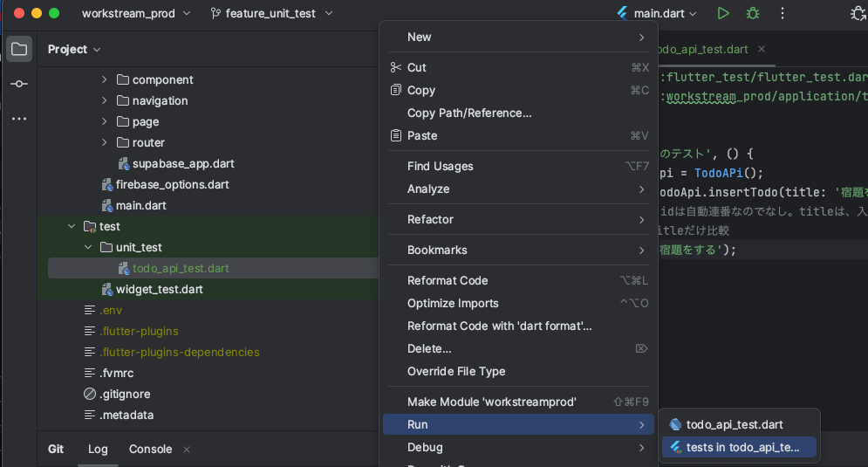Viewport: 868px width, 467px height.
Task: Open the Refactor submenu
Action: pos(519,219)
